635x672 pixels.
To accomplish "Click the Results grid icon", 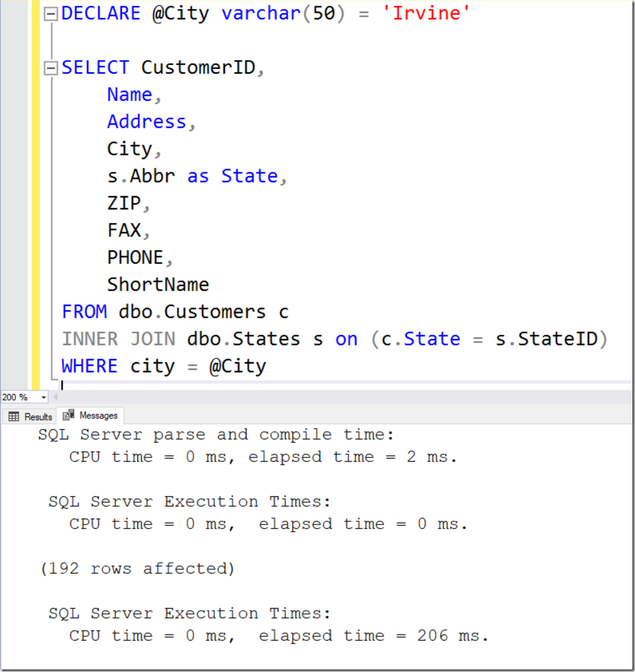I will (13, 416).
